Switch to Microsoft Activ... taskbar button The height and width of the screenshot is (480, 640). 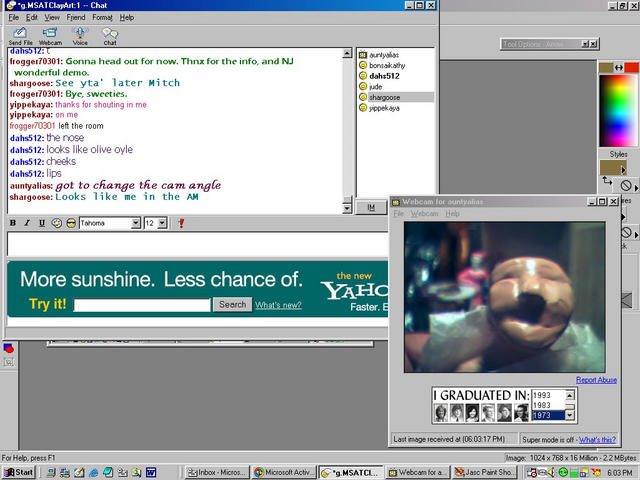[284, 472]
